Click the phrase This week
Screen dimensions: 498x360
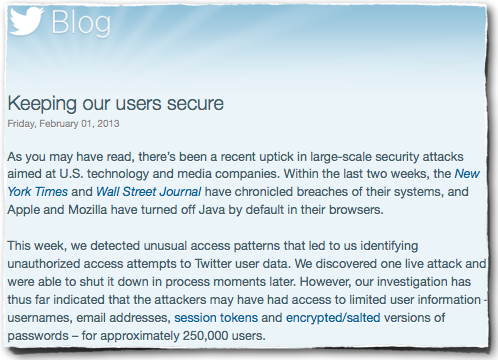[x=36, y=246]
